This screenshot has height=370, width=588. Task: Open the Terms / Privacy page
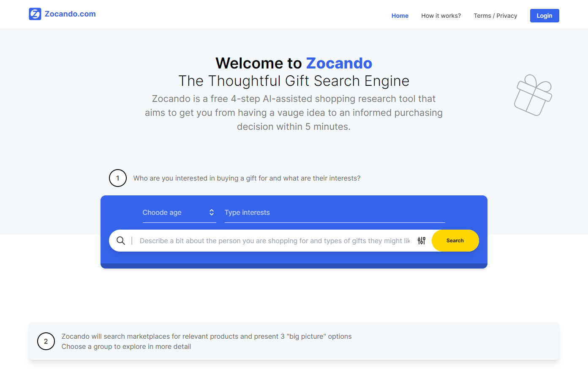(495, 16)
